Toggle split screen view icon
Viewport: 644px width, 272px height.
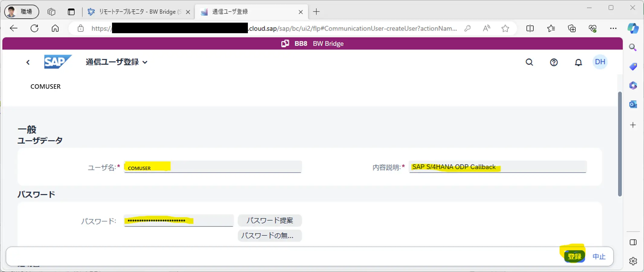pyautogui.click(x=530, y=28)
